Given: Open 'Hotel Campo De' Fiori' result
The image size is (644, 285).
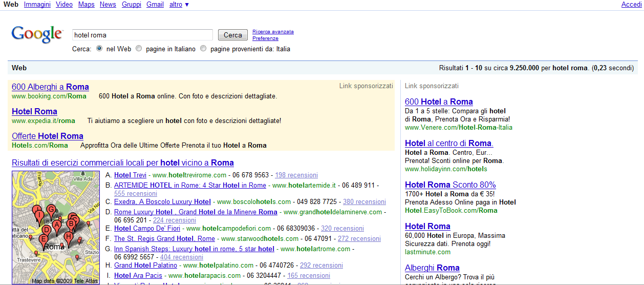Looking at the screenshot, I should (146, 229).
